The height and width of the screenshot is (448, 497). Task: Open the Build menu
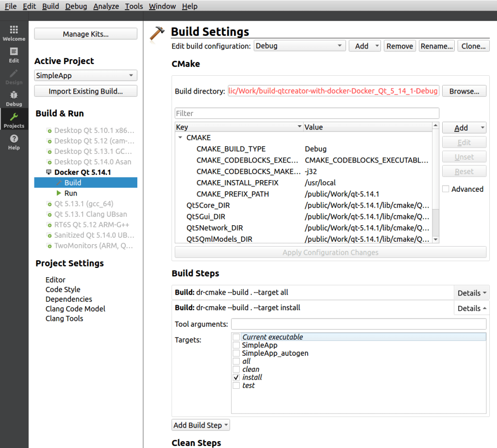click(x=50, y=6)
